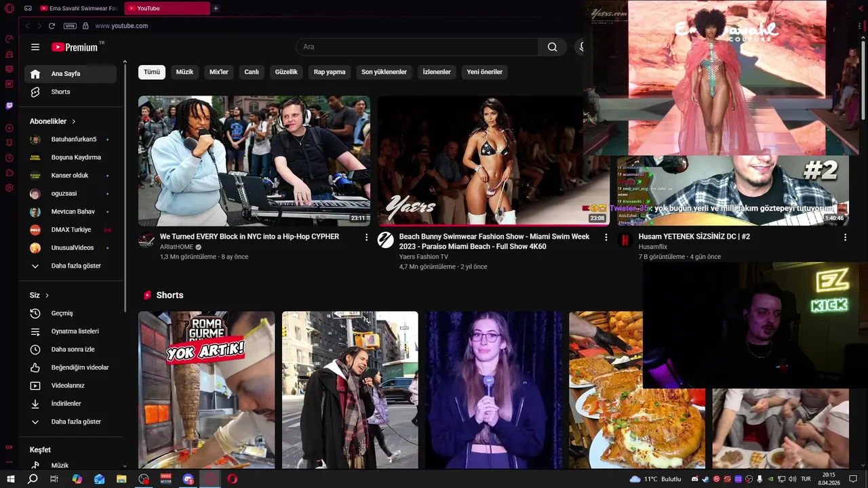
Task: Select the Rap yapma filter chip
Action: tap(330, 72)
